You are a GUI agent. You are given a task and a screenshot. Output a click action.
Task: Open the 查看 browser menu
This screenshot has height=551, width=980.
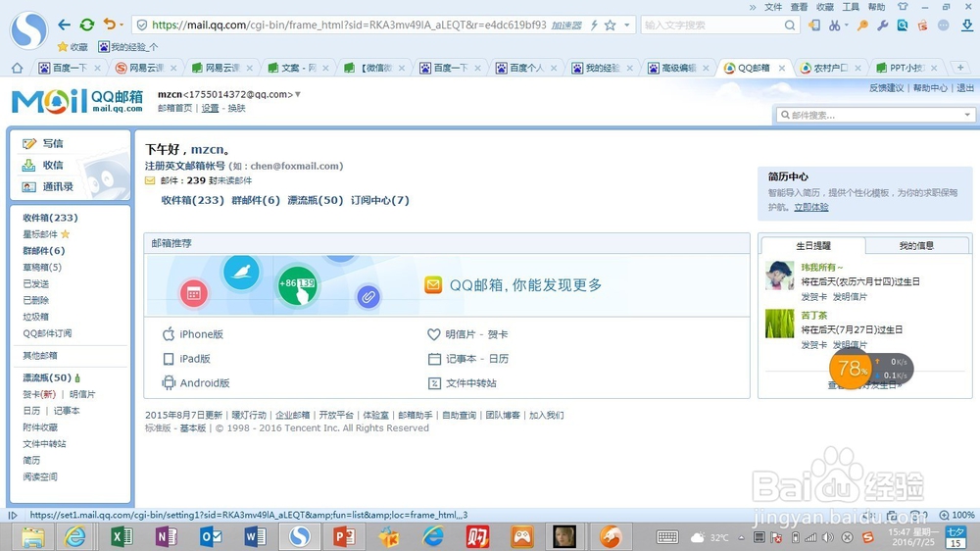799,7
